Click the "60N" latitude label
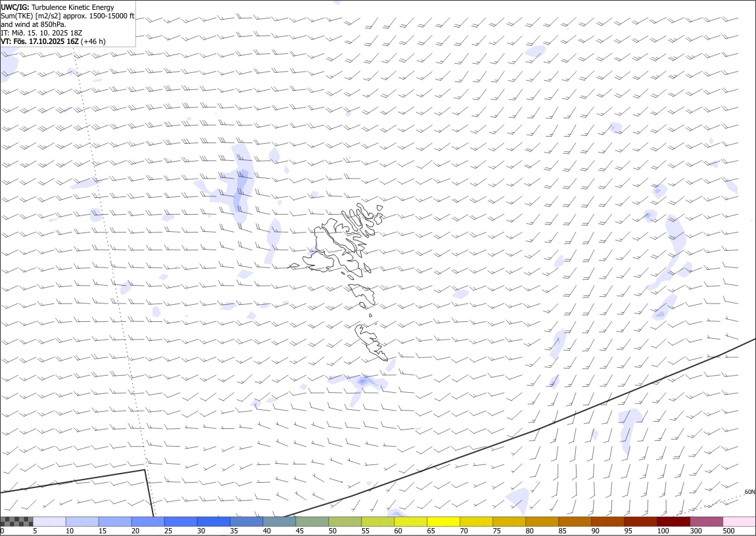This screenshot has width=756, height=536. coord(749,492)
